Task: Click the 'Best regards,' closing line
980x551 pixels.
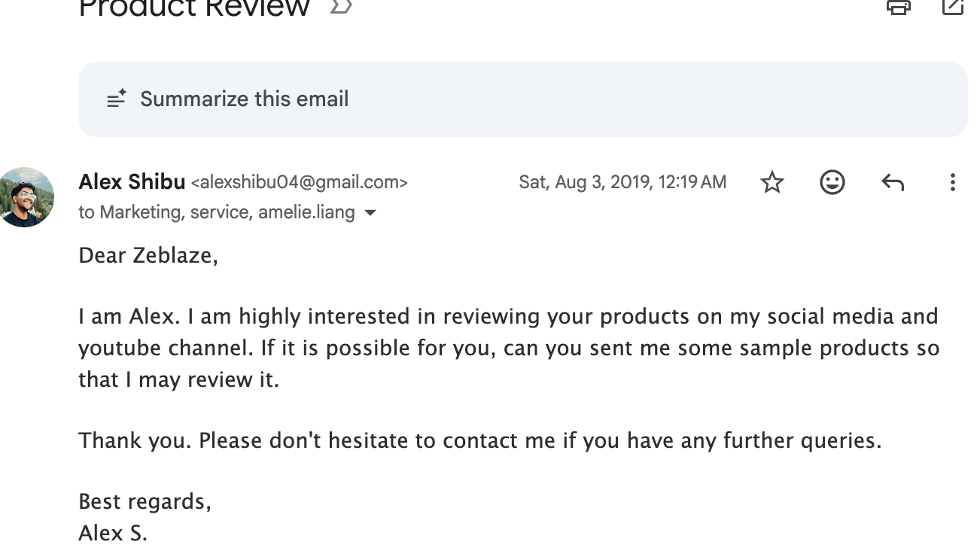Action: (145, 501)
